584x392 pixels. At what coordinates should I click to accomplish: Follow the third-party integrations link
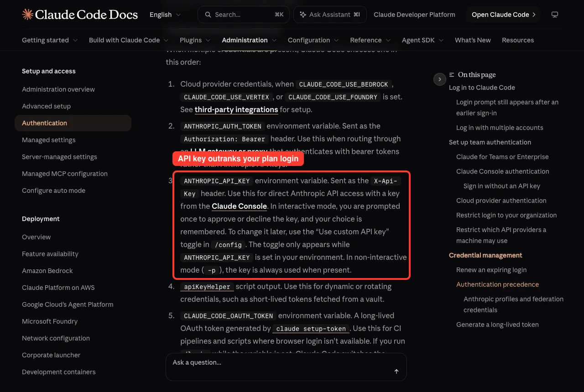pos(236,109)
